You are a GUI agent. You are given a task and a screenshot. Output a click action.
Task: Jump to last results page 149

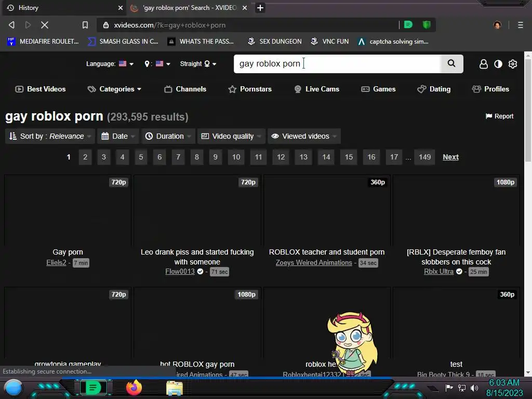pyautogui.click(x=425, y=157)
